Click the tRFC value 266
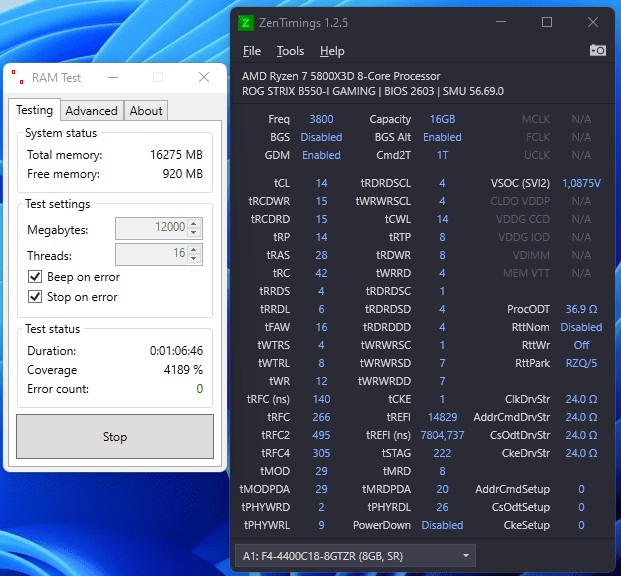The image size is (621, 576). (321, 417)
